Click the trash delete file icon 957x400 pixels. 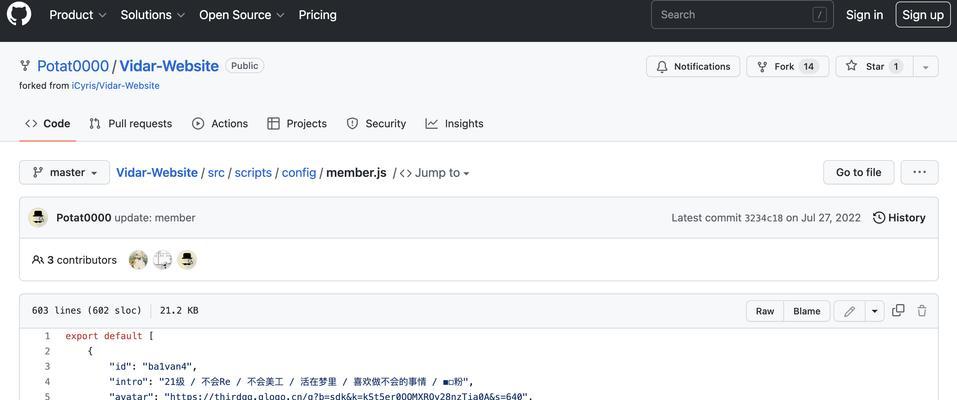tap(922, 310)
